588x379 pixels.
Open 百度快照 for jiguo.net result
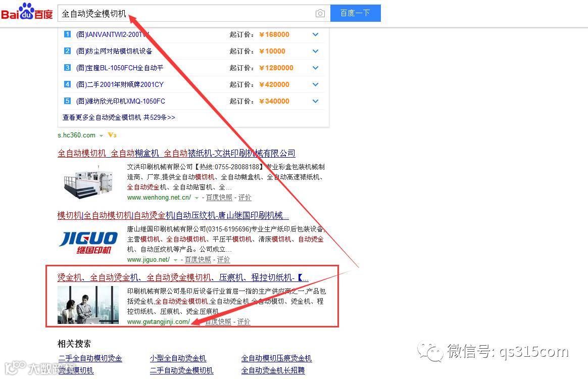point(198,260)
